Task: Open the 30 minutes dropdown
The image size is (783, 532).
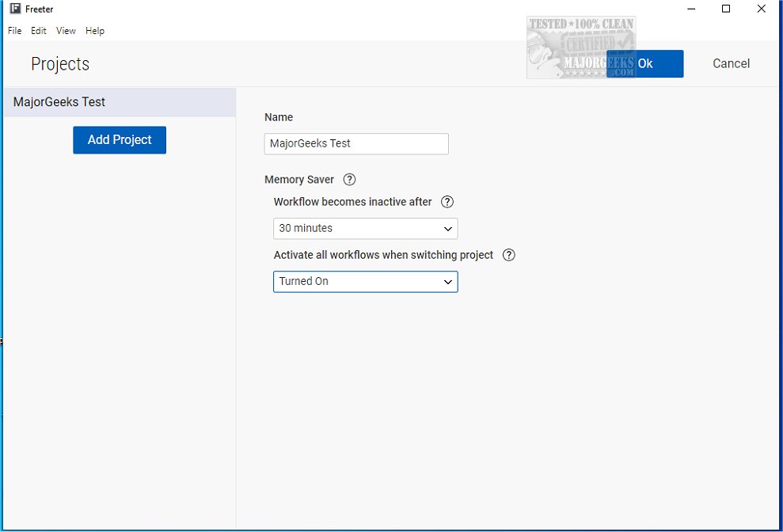Action: 366,228
